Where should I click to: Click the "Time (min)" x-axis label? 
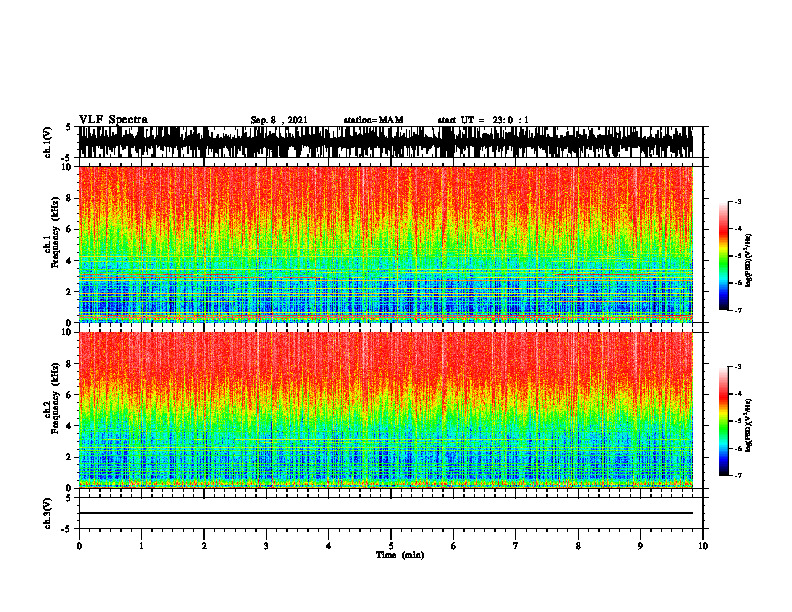[x=400, y=555]
